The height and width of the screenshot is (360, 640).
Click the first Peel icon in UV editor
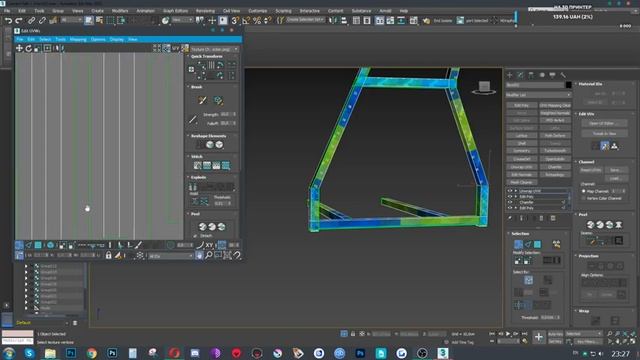pyautogui.click(x=202, y=227)
